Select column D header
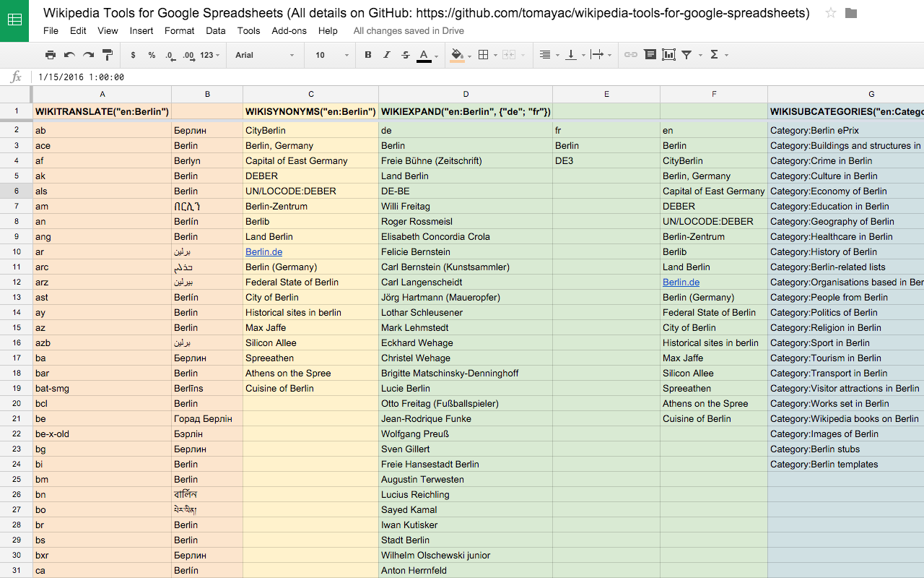 pyautogui.click(x=466, y=94)
